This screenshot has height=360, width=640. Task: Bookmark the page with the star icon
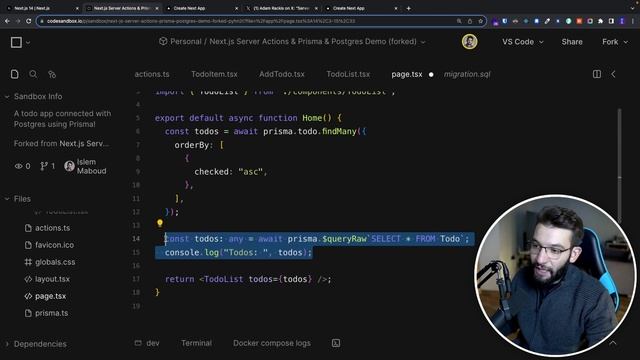(x=481, y=21)
